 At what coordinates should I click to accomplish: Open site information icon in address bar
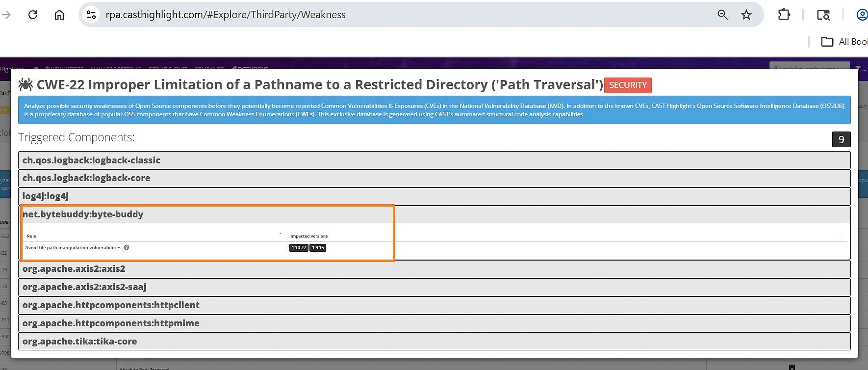tap(91, 15)
